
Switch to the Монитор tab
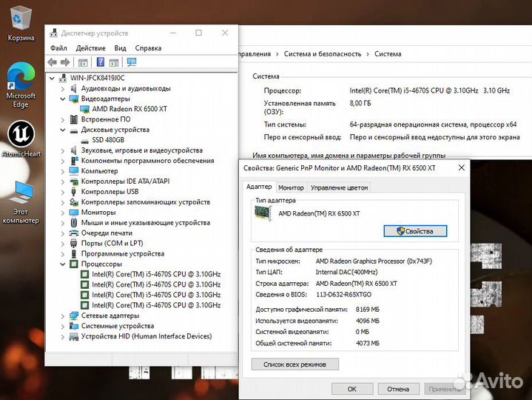pyautogui.click(x=291, y=187)
